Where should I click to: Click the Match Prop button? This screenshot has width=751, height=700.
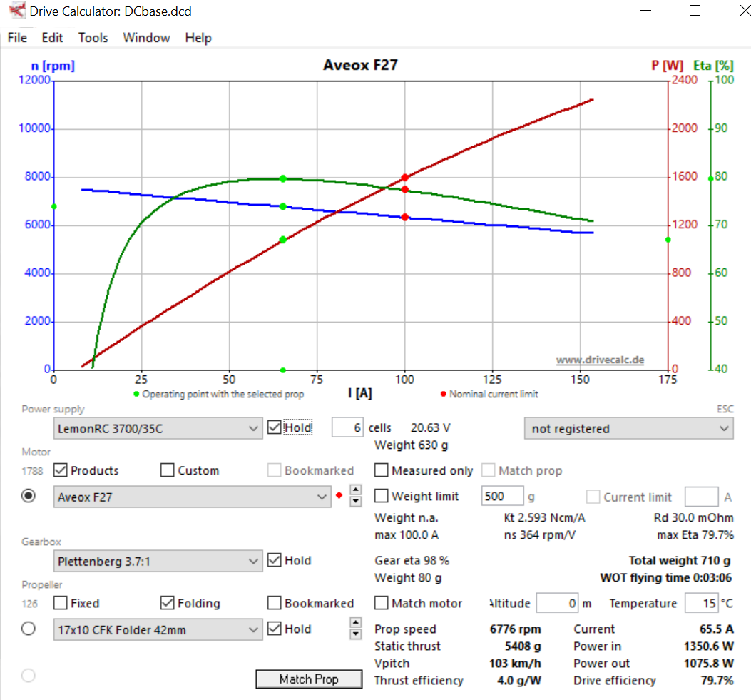tap(309, 679)
